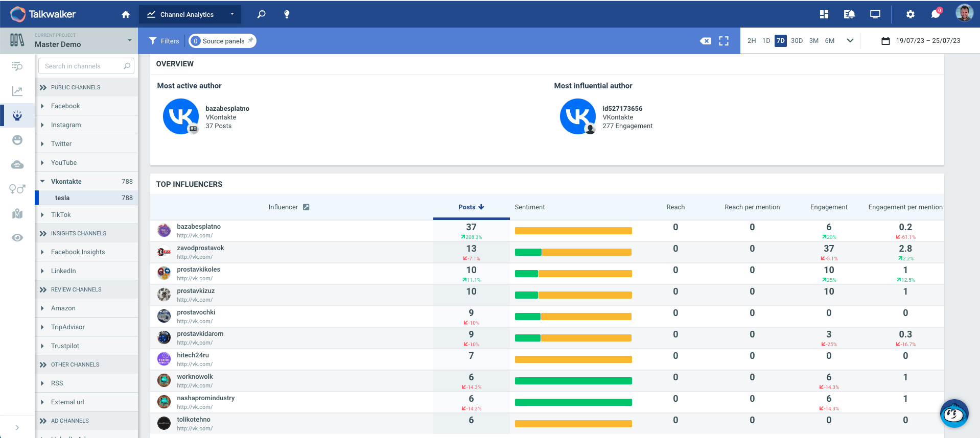The height and width of the screenshot is (438, 980).
Task: Open zavodprostavok influencer link
Action: coord(200,248)
